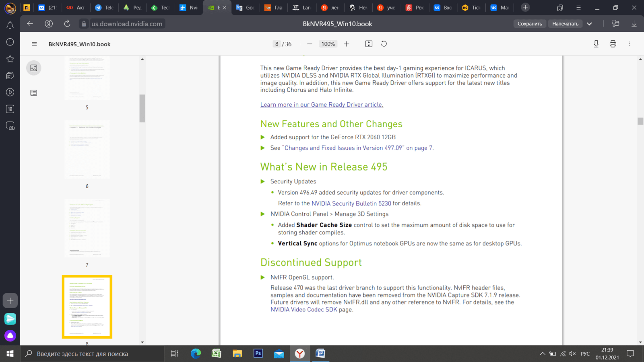Screen dimensions: 644x362
Task: Open translation feedback icon in address bar
Action: click(x=615, y=24)
